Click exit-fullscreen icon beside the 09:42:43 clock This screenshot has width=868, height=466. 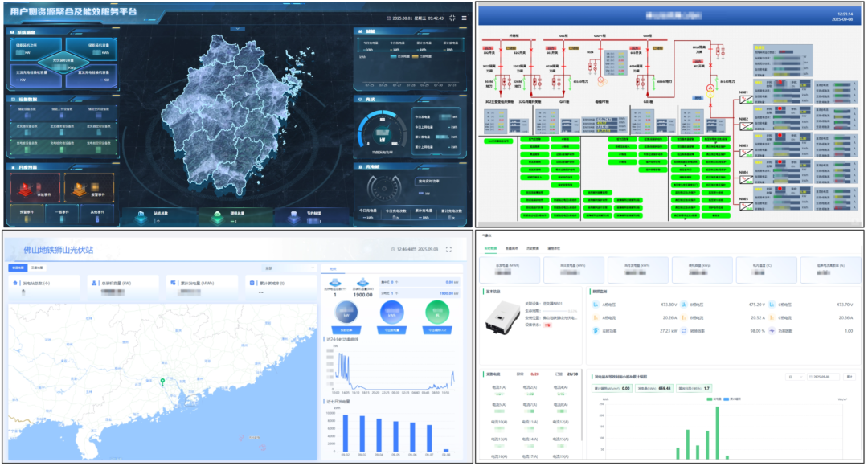click(452, 18)
